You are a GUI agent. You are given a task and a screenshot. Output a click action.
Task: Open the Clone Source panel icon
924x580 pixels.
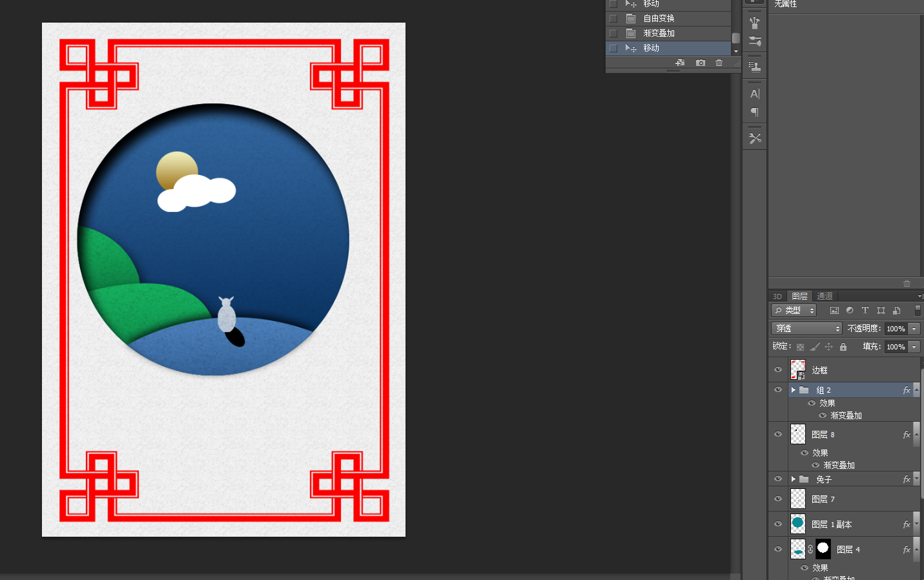(755, 67)
